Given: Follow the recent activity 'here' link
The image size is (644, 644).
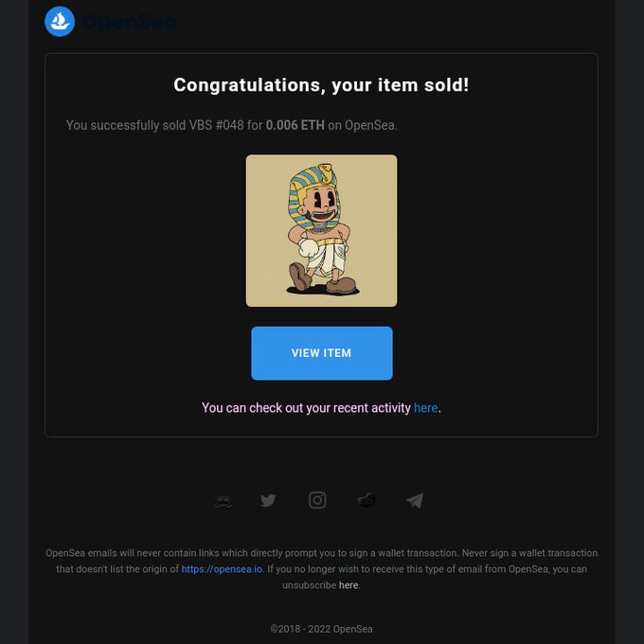Looking at the screenshot, I should coord(425,408).
